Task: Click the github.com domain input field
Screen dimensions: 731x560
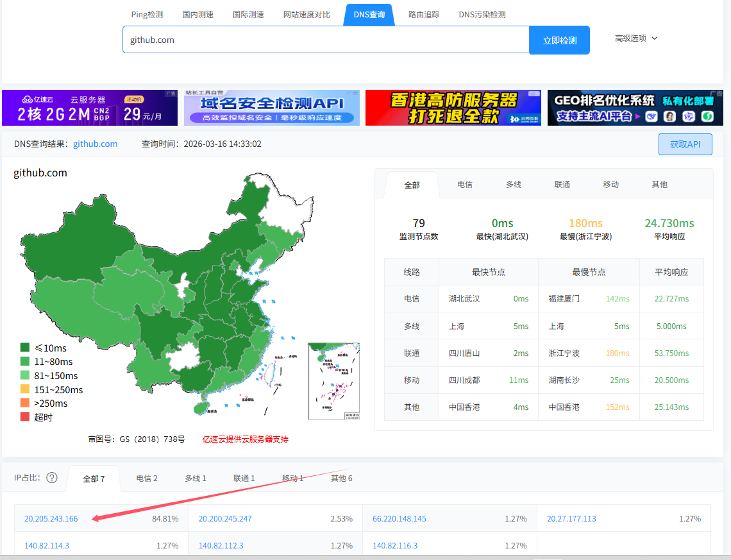Action: pyautogui.click(x=326, y=40)
